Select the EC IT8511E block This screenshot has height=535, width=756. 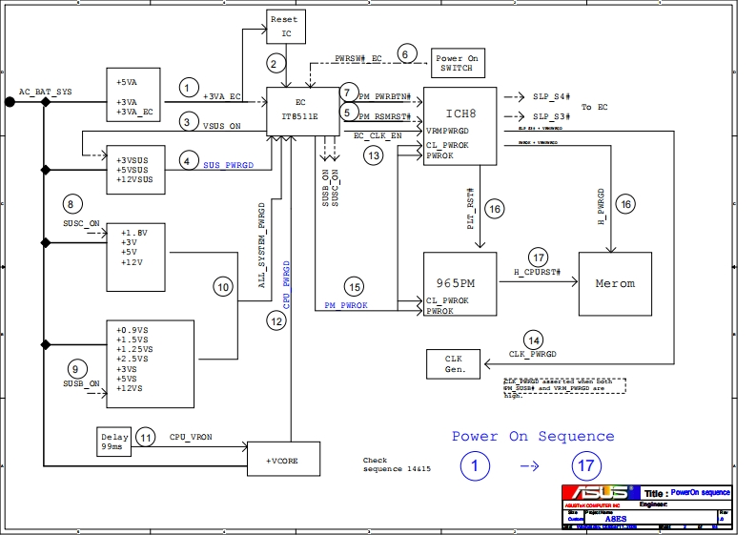point(301,111)
